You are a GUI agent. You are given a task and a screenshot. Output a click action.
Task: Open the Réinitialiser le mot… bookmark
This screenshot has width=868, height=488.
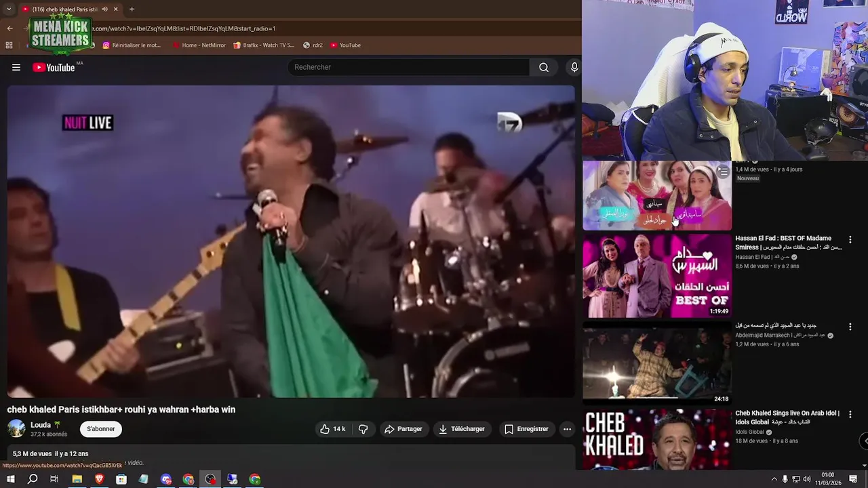click(132, 45)
